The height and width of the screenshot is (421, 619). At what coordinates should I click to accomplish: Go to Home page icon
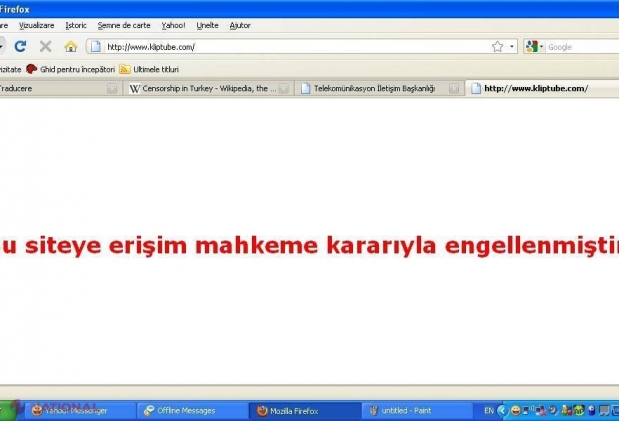coord(70,46)
